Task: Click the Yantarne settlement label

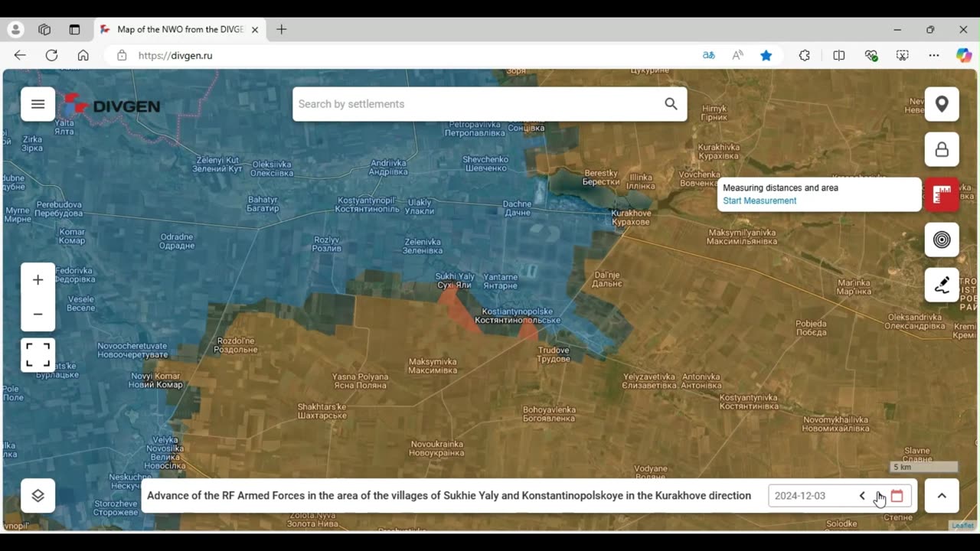Action: 500,281
